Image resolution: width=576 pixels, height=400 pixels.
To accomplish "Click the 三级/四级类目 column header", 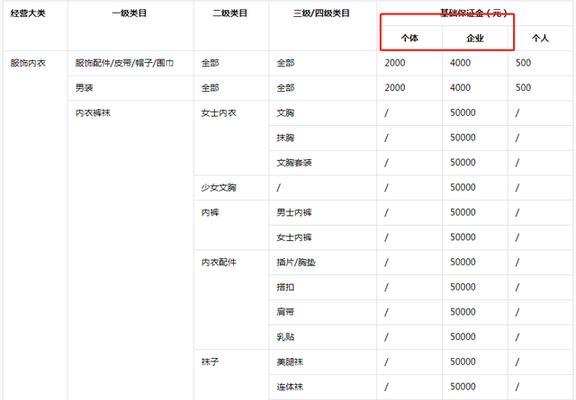I will point(321,13).
